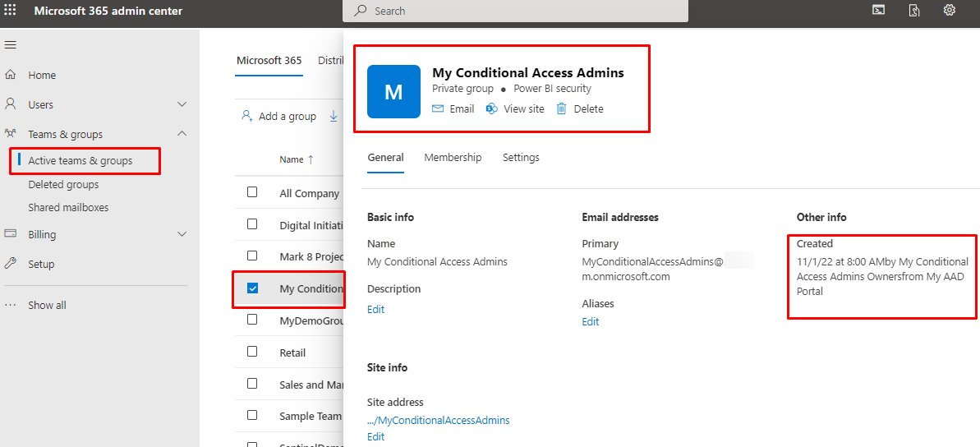Click the Delete trash icon
Screen dimensions: 980x447
[x=562, y=108]
